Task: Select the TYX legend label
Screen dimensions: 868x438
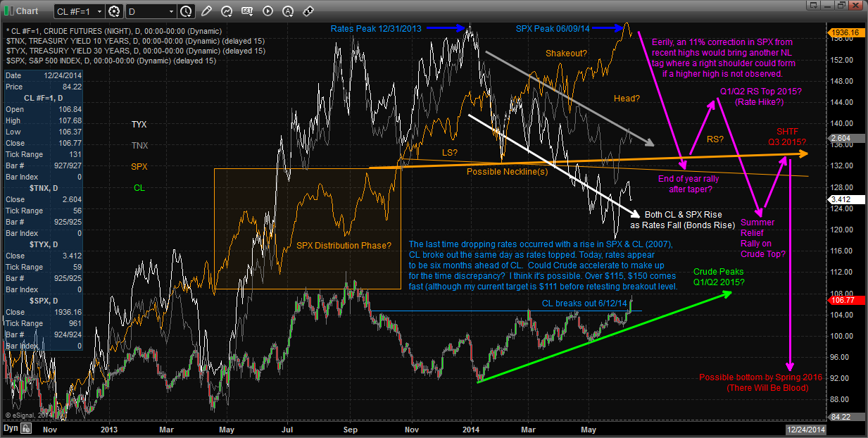Action: [x=139, y=125]
